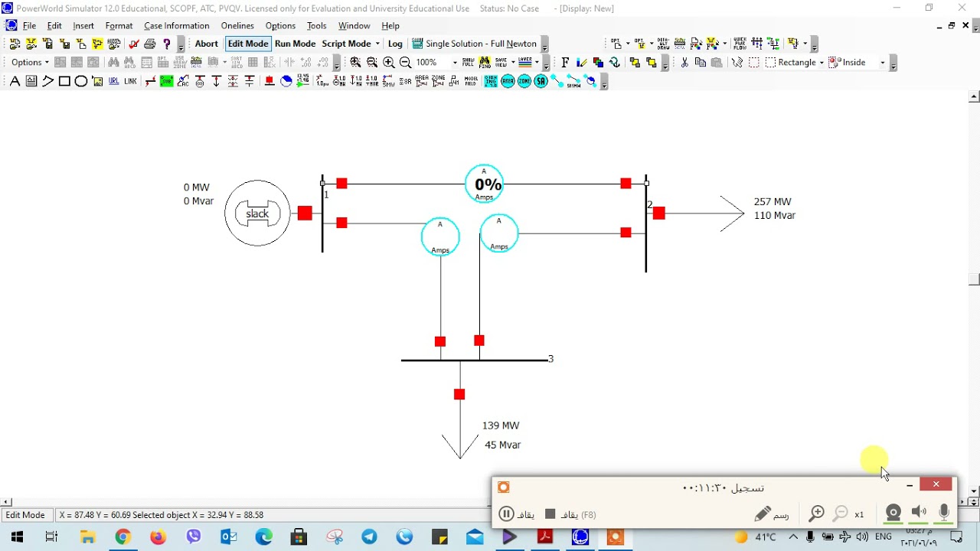Open the zoom percentage dropdown
This screenshot has height=551, width=980.
coord(455,62)
